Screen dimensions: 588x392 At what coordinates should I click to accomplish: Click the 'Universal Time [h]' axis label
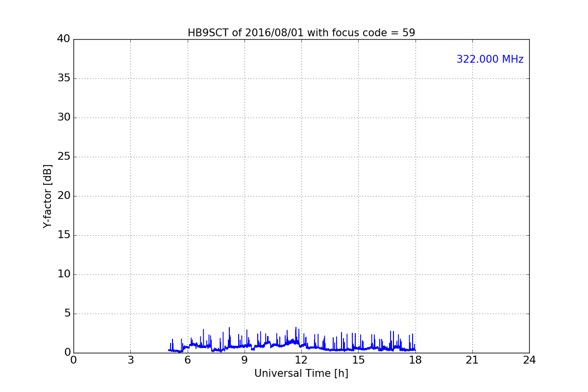[301, 373]
